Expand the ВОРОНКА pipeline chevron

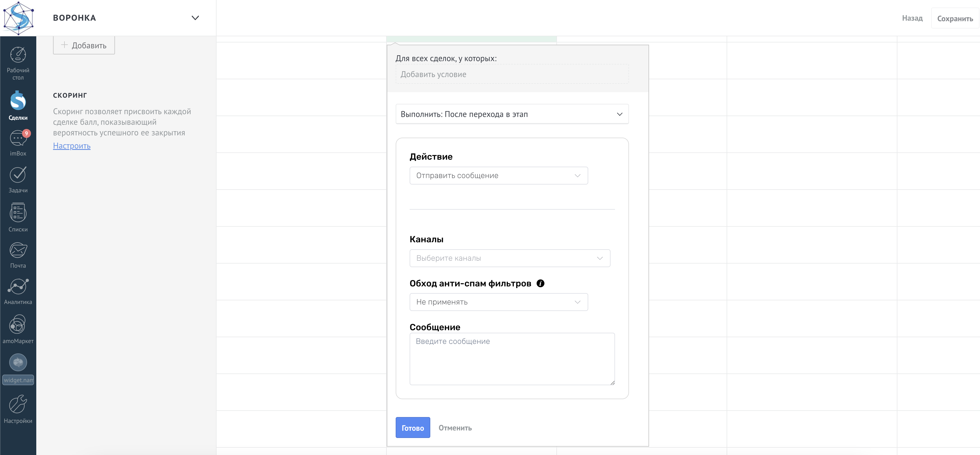[x=195, y=18]
